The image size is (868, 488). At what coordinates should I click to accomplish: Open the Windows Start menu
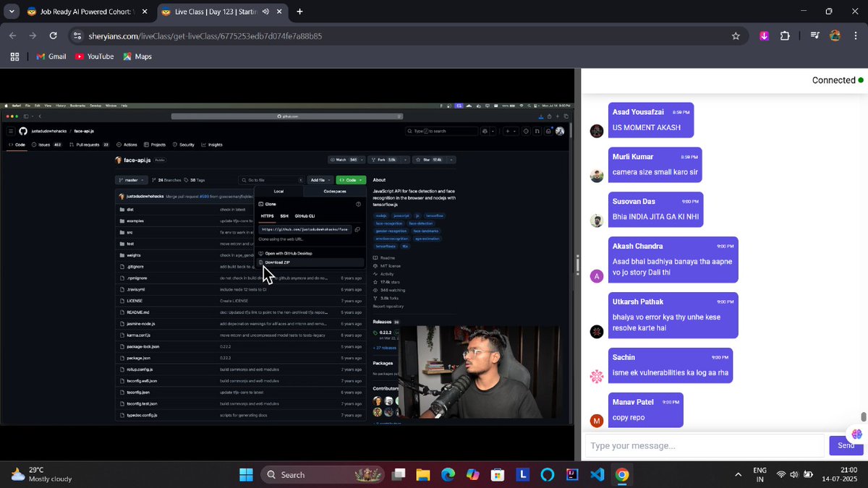click(x=246, y=475)
